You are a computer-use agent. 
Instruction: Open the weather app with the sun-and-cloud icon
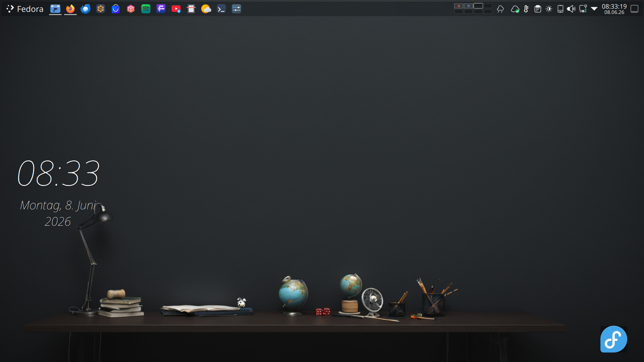point(206,9)
